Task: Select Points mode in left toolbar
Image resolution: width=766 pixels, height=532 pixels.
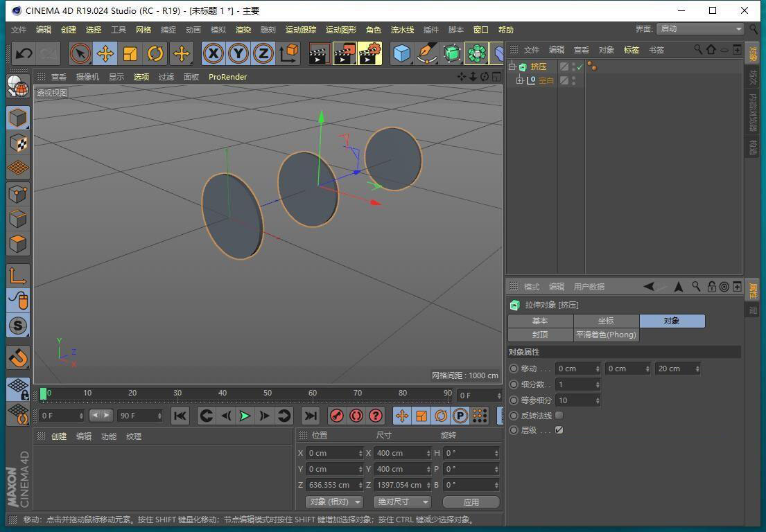Action: pyautogui.click(x=18, y=194)
